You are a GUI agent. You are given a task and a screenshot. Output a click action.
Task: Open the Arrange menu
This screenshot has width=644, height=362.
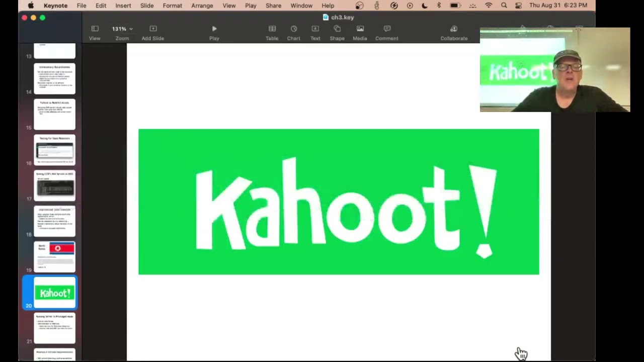coord(202,6)
